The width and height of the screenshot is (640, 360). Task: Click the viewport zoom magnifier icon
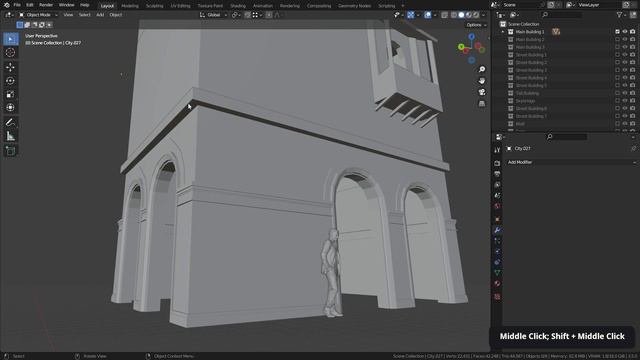point(482,69)
